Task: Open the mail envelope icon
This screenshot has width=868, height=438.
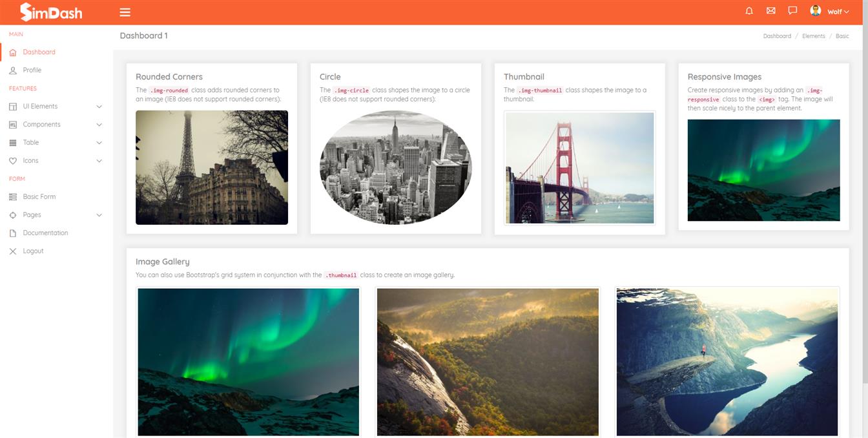Action: [x=770, y=11]
